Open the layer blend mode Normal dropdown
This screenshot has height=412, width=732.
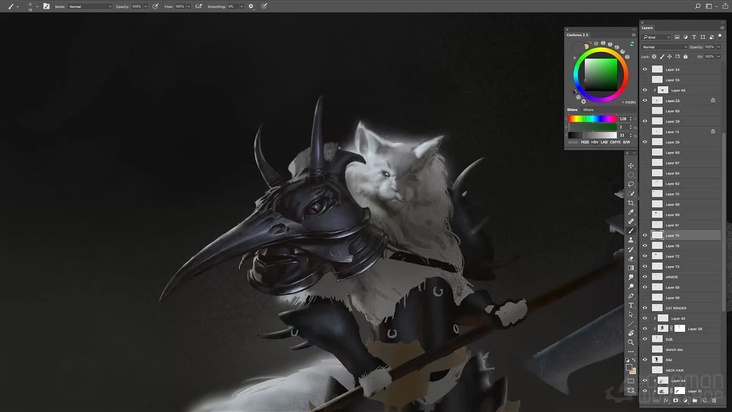coord(665,47)
